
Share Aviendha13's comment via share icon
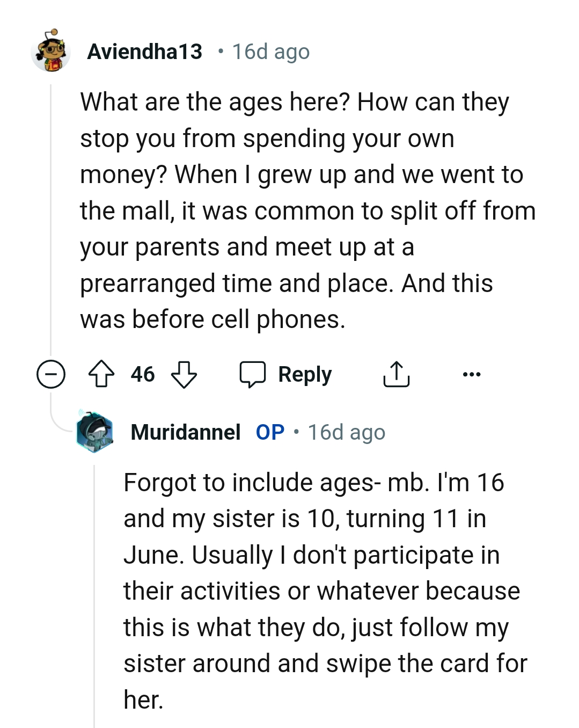396,374
